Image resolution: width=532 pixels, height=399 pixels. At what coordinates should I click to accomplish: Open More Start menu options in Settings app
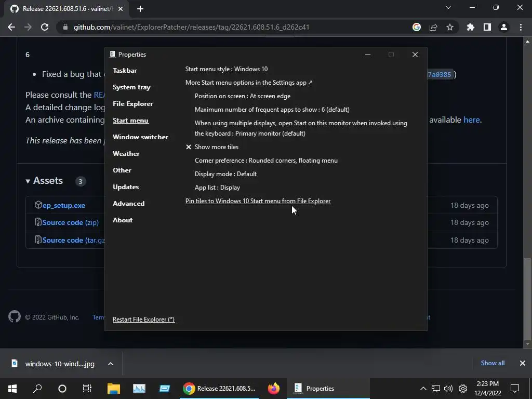(249, 83)
